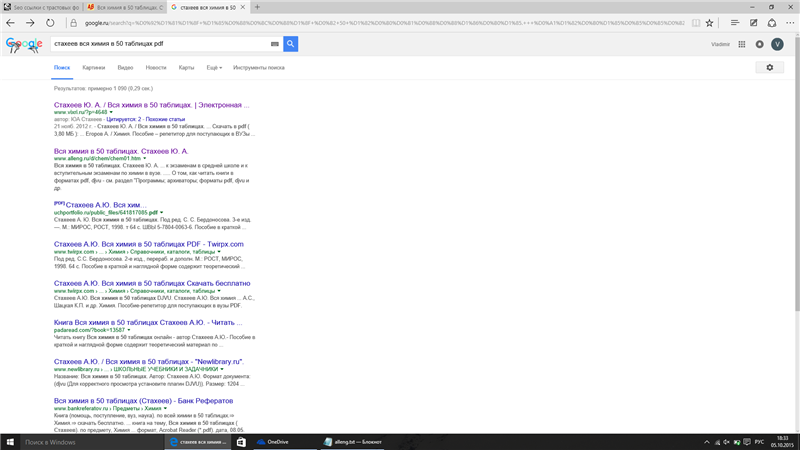Open the Windows Start menu
800x450 pixels.
click(x=10, y=442)
